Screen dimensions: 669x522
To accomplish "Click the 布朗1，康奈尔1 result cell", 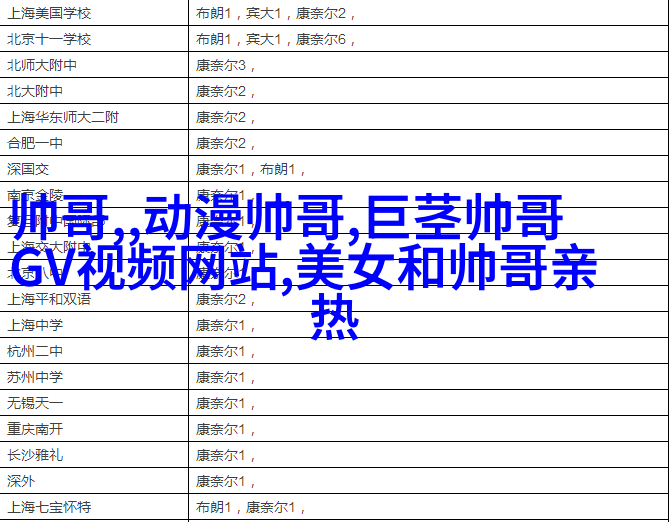I will point(428,507).
